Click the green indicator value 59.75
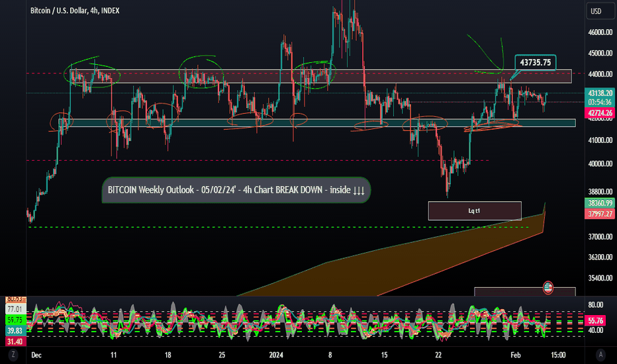This screenshot has height=364, width=617. [x=15, y=320]
